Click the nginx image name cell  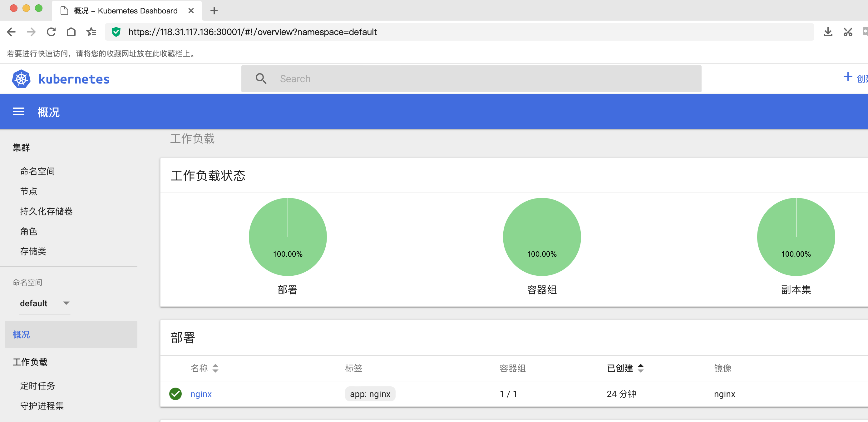pyautogui.click(x=724, y=394)
